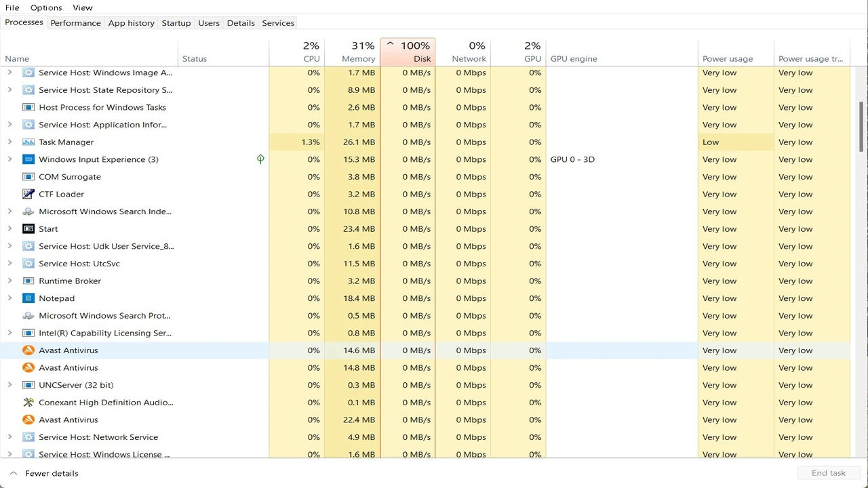
Task: Click the Avast icon in the 22.4 MB row
Action: tap(28, 420)
